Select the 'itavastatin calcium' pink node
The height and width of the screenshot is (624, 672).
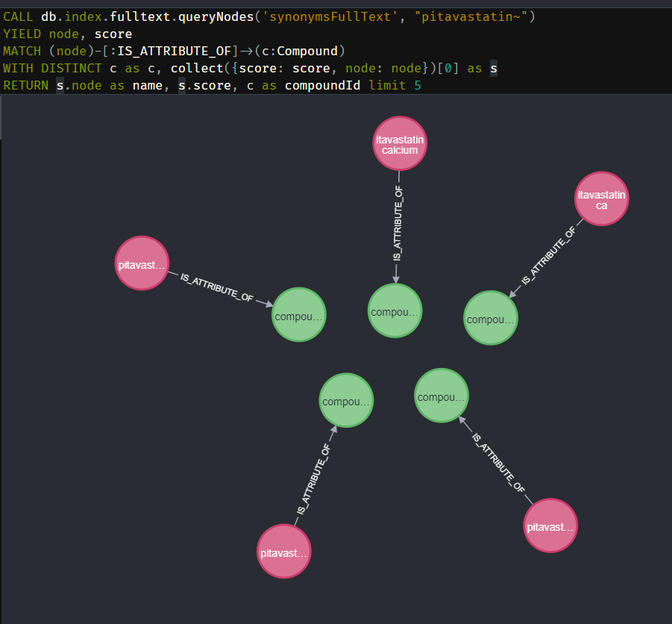tap(399, 143)
